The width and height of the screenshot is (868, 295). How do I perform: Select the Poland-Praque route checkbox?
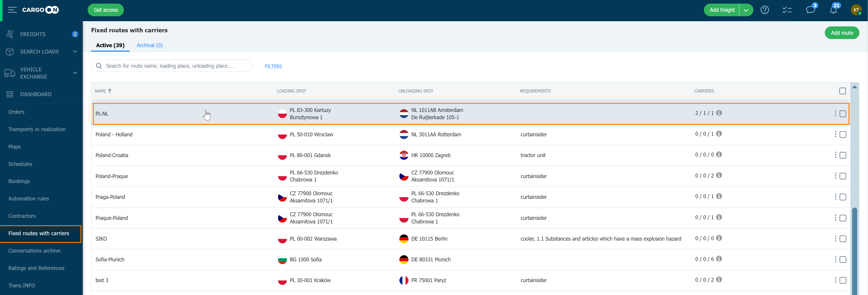[x=843, y=176]
